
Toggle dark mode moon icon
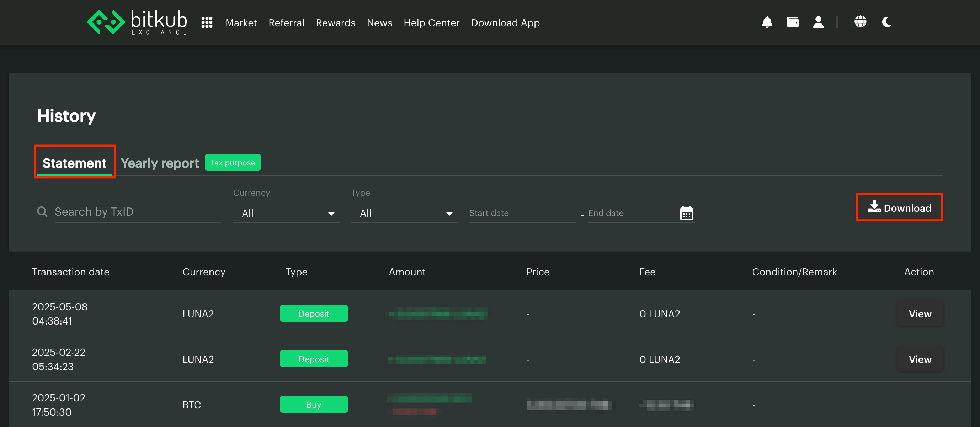point(886,22)
